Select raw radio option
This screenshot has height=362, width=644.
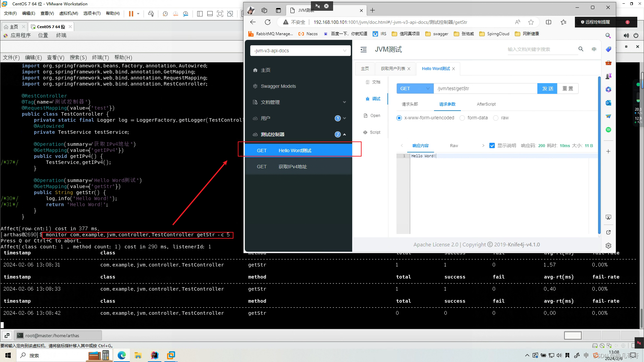click(x=496, y=118)
